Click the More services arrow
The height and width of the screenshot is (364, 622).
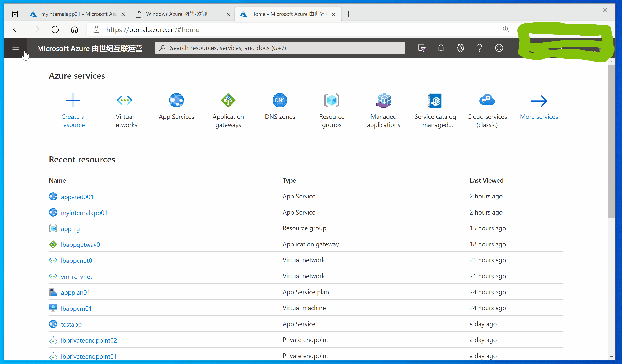(539, 101)
